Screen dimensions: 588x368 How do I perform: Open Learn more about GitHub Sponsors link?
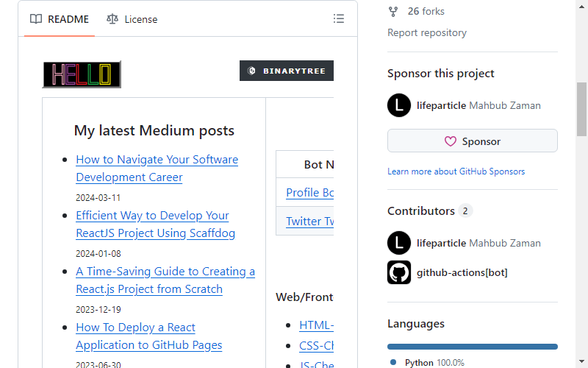[x=456, y=171]
